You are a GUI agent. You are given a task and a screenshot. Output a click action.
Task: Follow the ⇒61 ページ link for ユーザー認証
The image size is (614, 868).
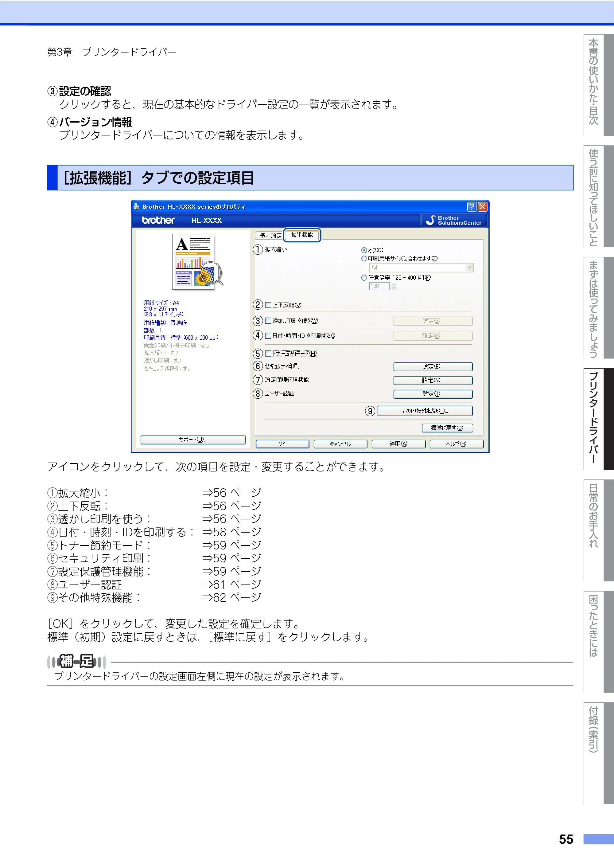(x=231, y=584)
